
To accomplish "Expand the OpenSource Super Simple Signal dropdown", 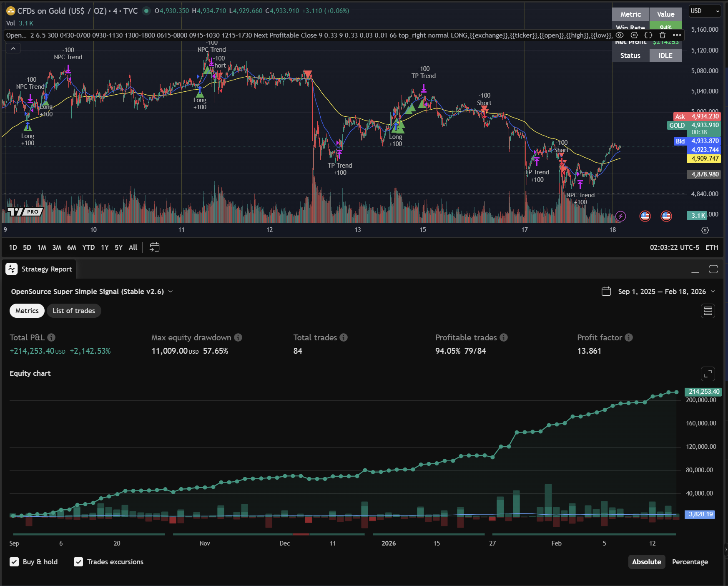I will pos(171,292).
